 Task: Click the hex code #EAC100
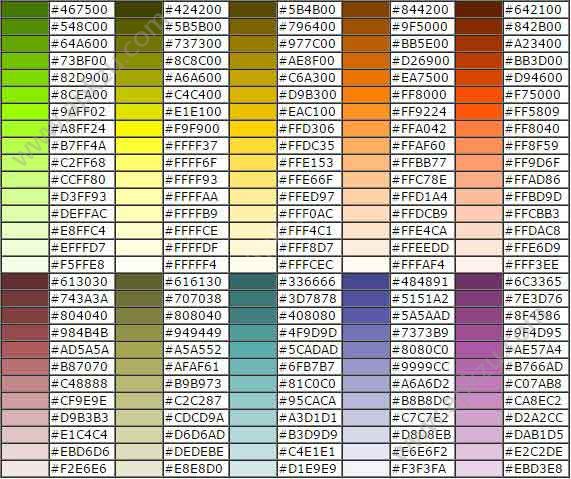point(307,111)
